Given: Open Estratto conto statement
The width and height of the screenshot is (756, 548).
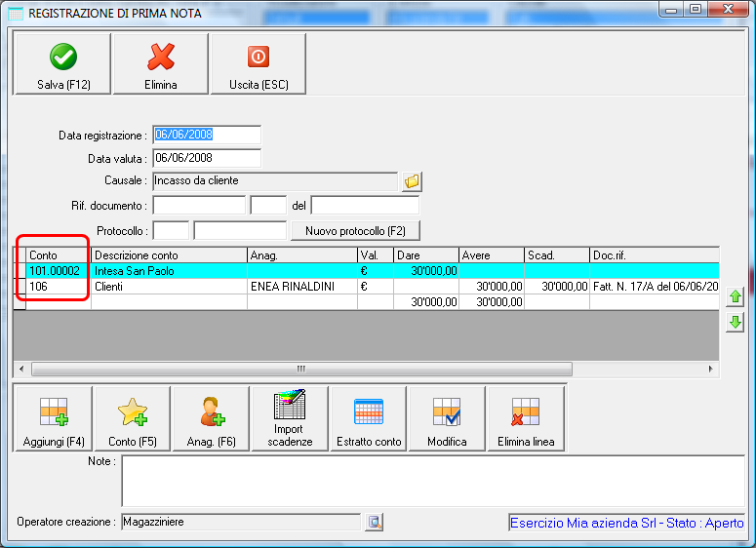Looking at the screenshot, I should tap(369, 419).
